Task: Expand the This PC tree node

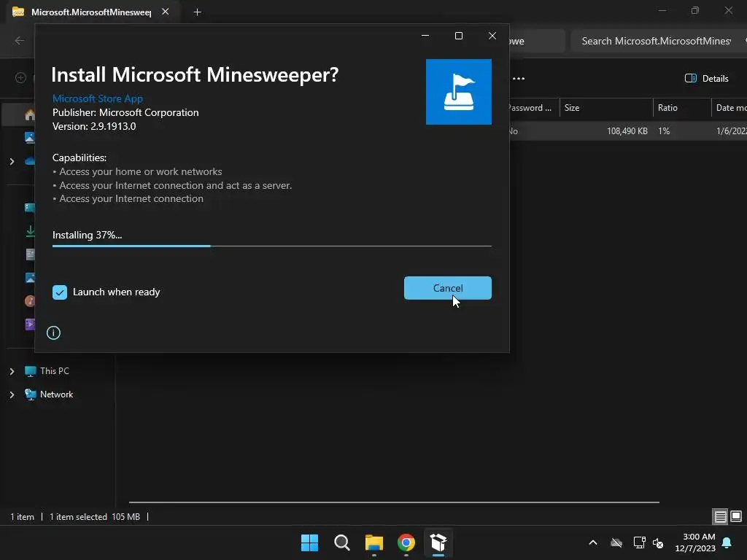Action: click(12, 371)
